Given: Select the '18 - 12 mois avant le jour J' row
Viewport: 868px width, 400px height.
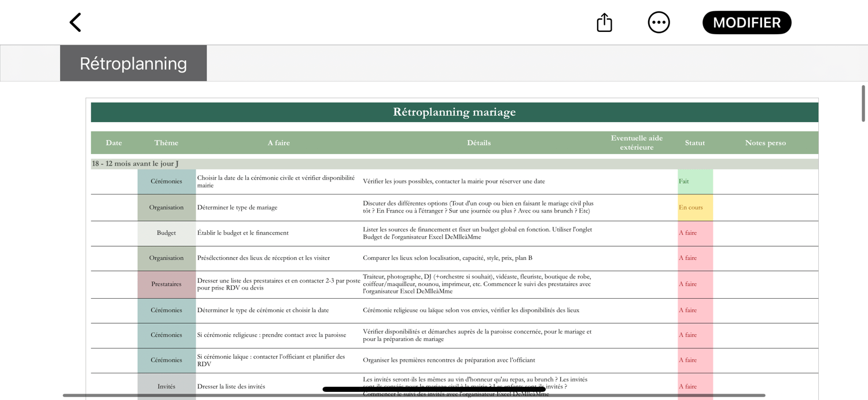Looking at the screenshot, I should click(454, 164).
